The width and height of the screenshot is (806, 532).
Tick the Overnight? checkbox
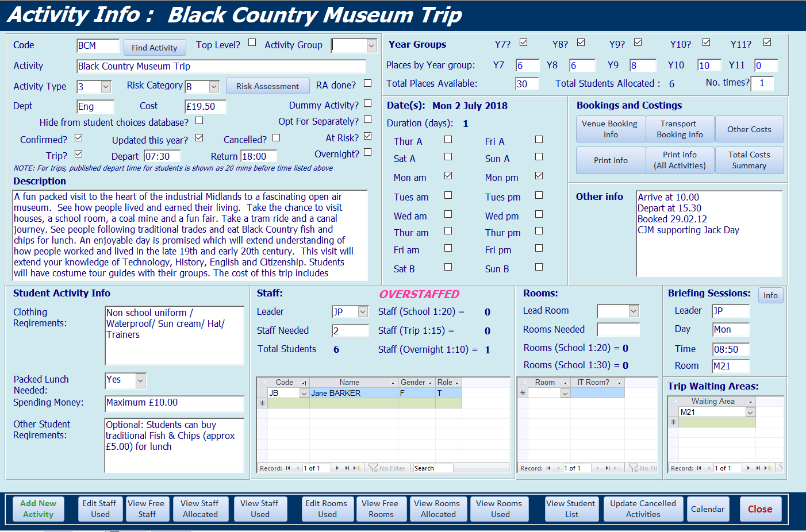[x=368, y=152]
